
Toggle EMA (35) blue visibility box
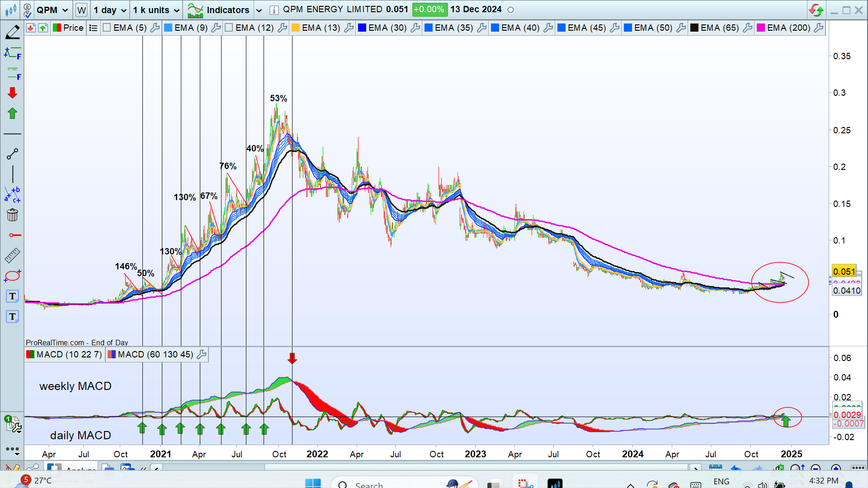429,28
